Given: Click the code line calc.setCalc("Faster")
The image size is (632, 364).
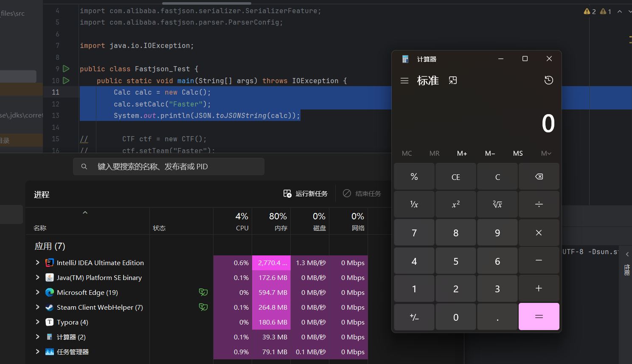Looking at the screenshot, I should point(162,104).
